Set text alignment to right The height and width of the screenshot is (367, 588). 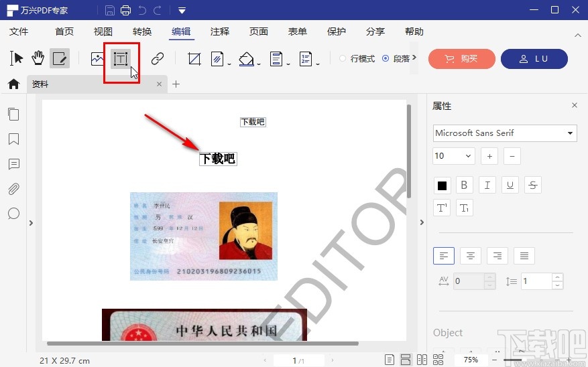(497, 256)
